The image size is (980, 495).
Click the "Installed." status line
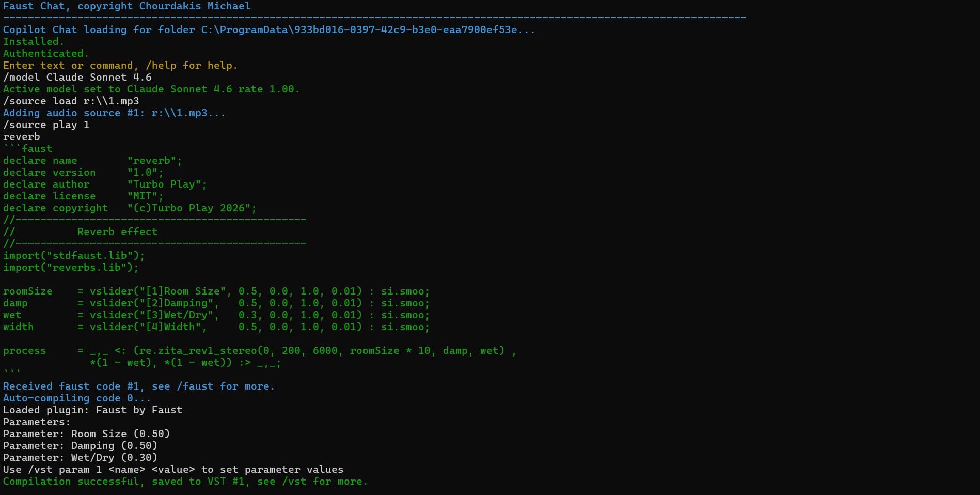(x=34, y=42)
